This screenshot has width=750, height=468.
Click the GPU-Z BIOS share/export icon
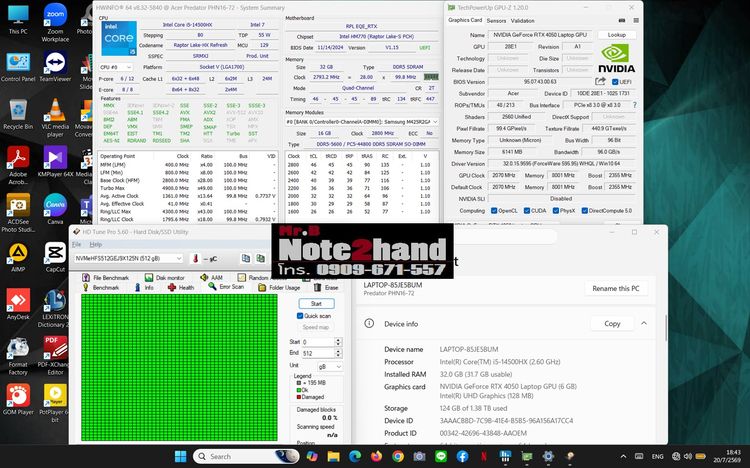[x=600, y=81]
